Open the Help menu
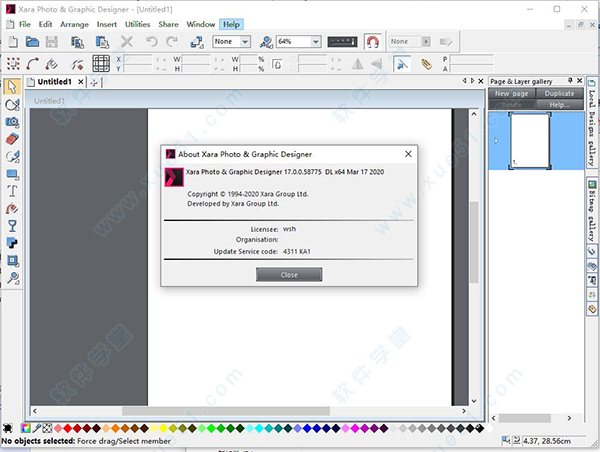 [x=231, y=24]
